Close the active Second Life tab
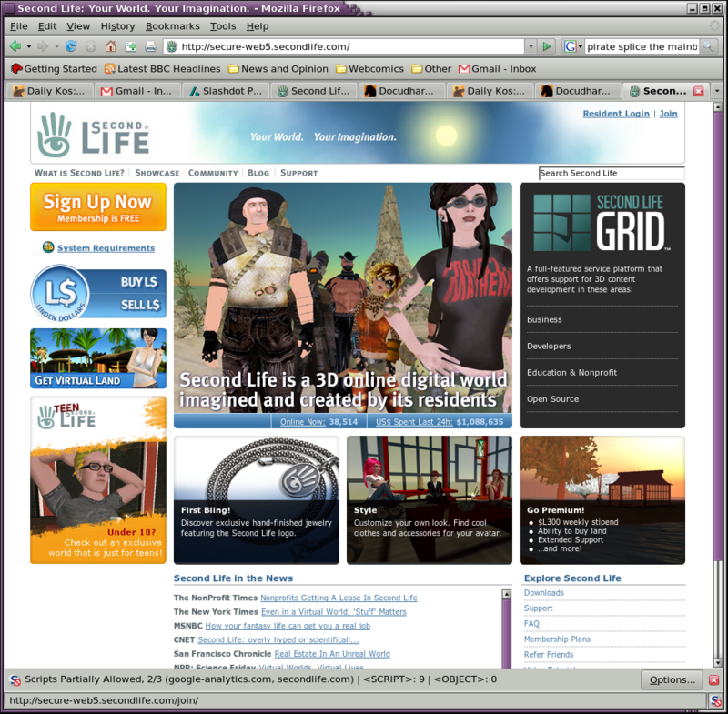The height and width of the screenshot is (714, 728). pos(698,91)
